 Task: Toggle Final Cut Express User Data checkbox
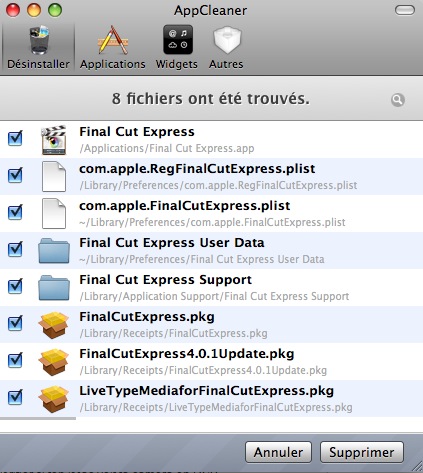15,249
